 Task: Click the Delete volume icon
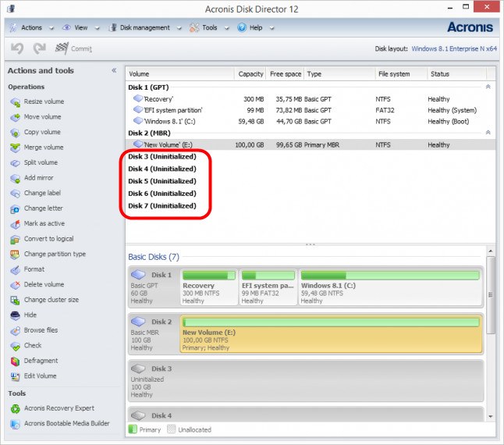pyautogui.click(x=15, y=285)
